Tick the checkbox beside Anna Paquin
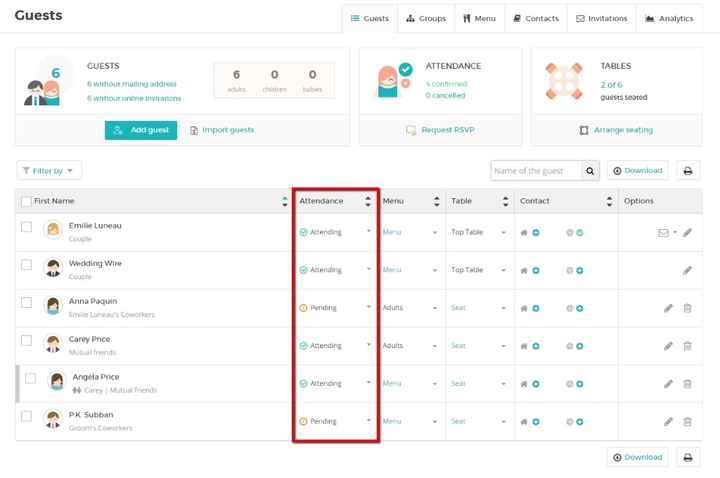 (x=27, y=303)
